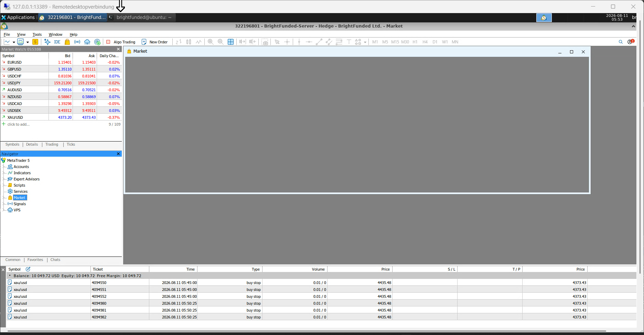Select the vertical line drawing tool
This screenshot has width=644, height=335.
tap(299, 42)
